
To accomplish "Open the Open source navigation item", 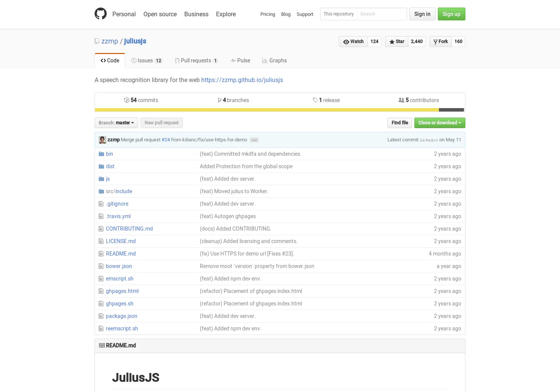I will tap(160, 14).
